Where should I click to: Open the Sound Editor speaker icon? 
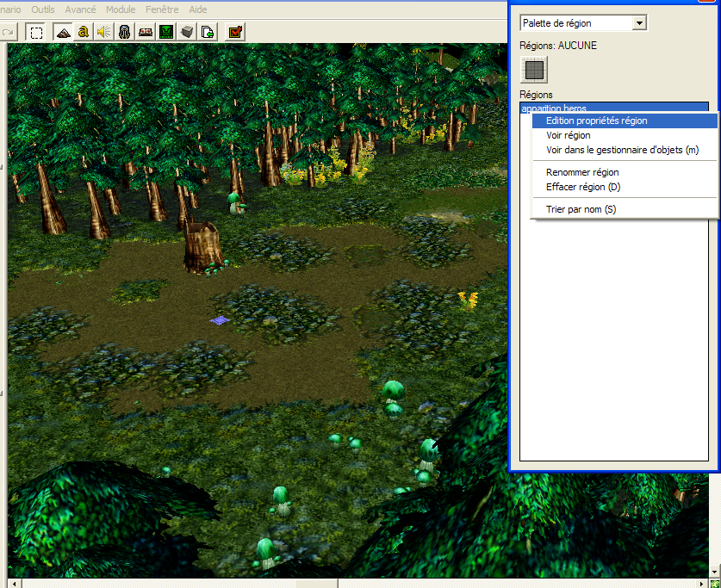[103, 32]
